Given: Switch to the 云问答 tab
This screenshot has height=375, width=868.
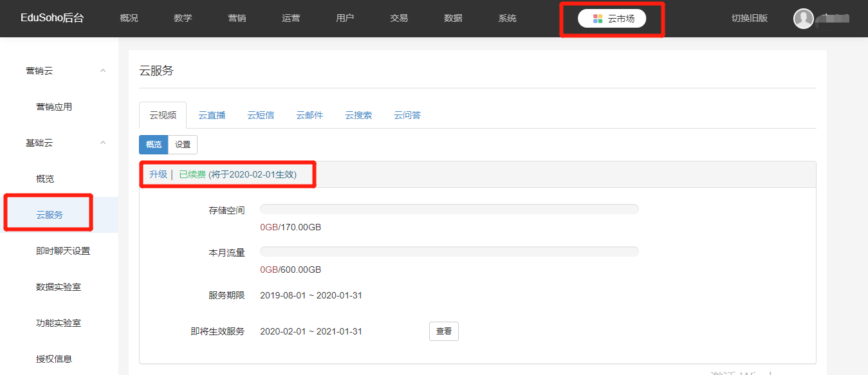Looking at the screenshot, I should [407, 116].
